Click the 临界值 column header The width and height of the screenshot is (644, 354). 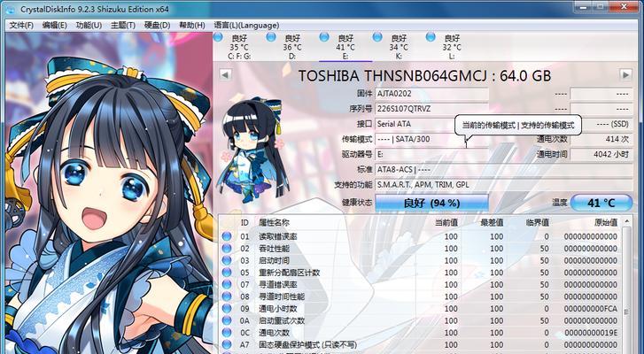(537, 222)
